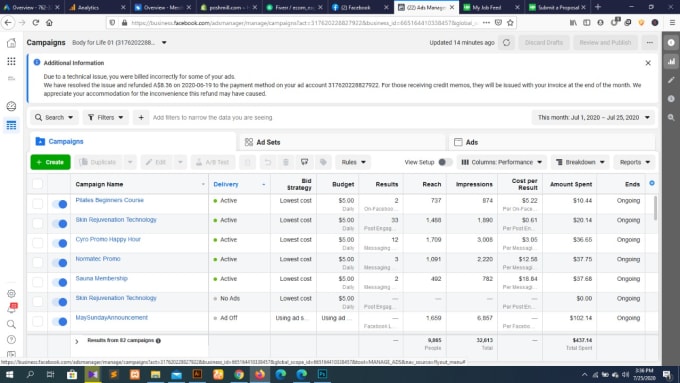Open the account overview gauge icon
The height and width of the screenshot is (383, 680).
pos(11,106)
